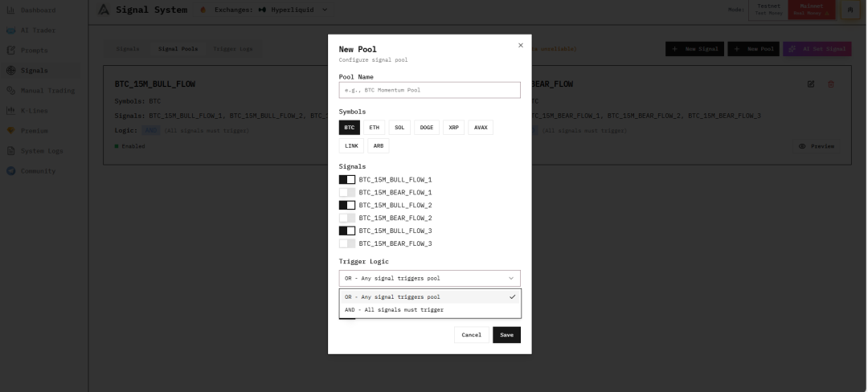Open the Signals tab
The image size is (868, 392).
[x=128, y=49]
